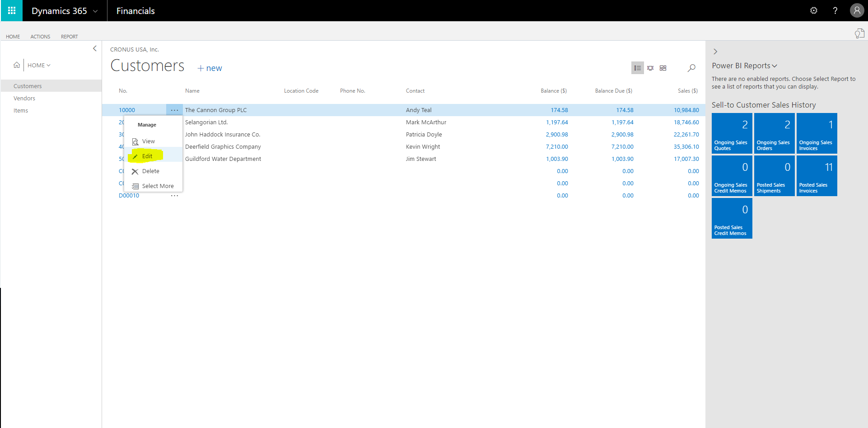Open the Ongoing Sales Invoices tile
This screenshot has height=428, width=868.
(817, 133)
